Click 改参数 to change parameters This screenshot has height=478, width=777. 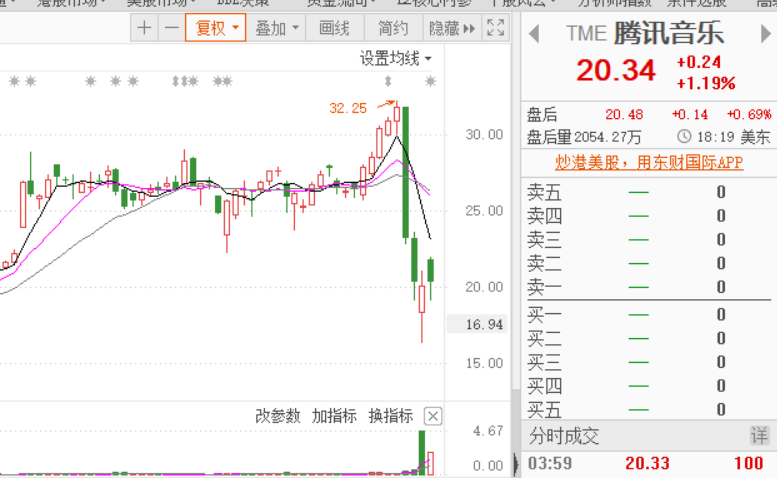pos(278,416)
